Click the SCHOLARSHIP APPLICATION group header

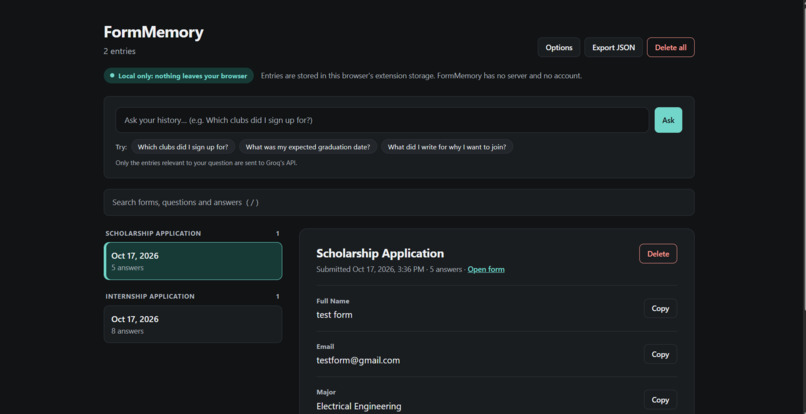click(x=153, y=233)
